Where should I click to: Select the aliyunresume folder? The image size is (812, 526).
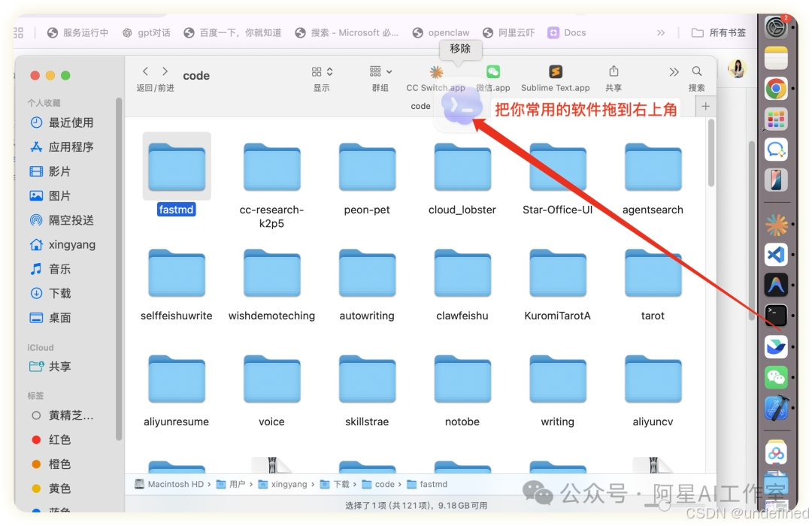(177, 379)
